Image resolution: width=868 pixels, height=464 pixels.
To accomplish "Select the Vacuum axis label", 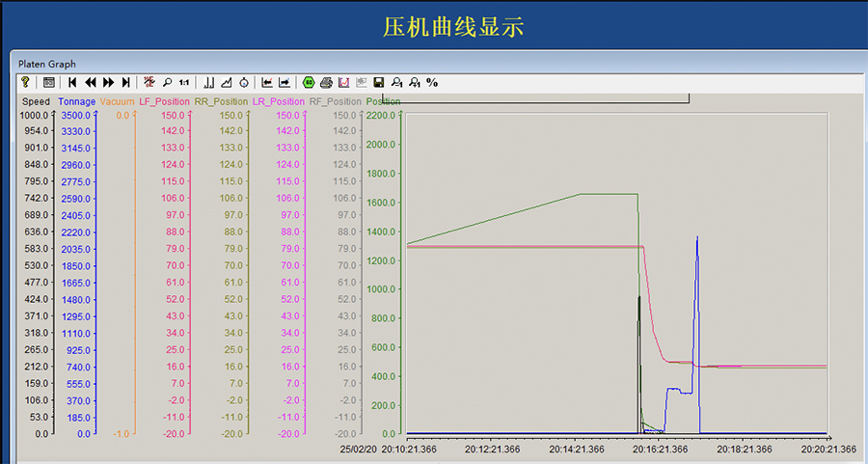I will (x=117, y=101).
